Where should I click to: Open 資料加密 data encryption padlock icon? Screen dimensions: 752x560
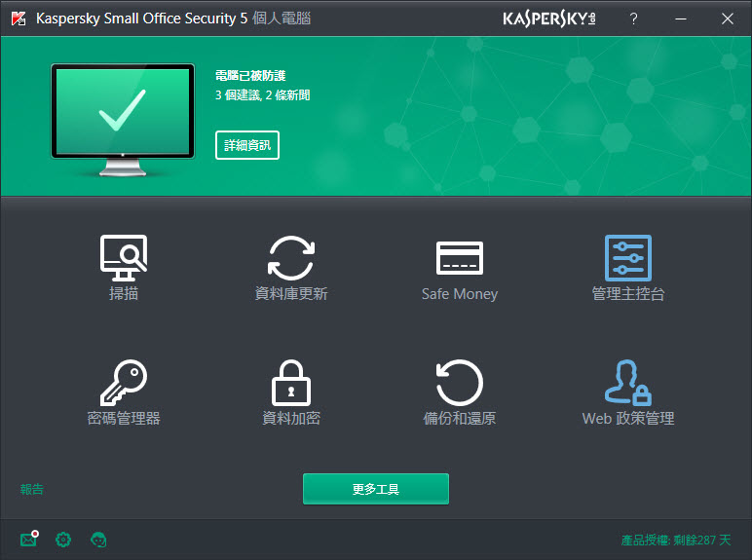[291, 383]
